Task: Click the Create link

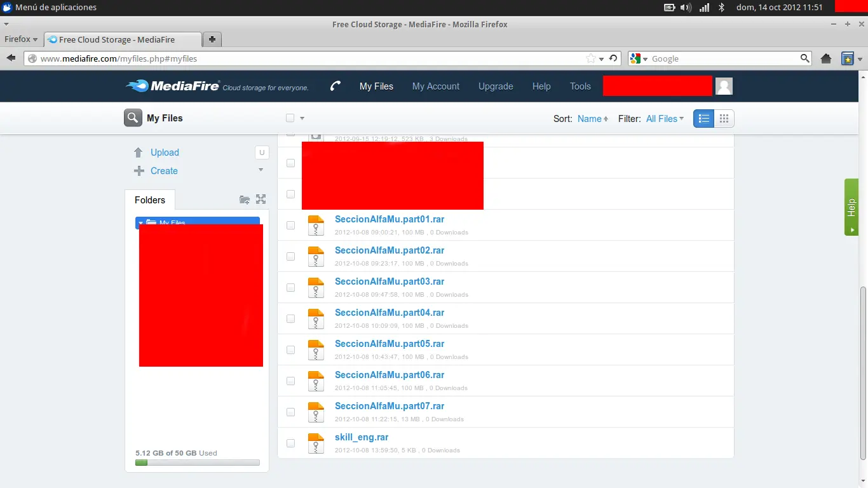Action: tap(164, 171)
